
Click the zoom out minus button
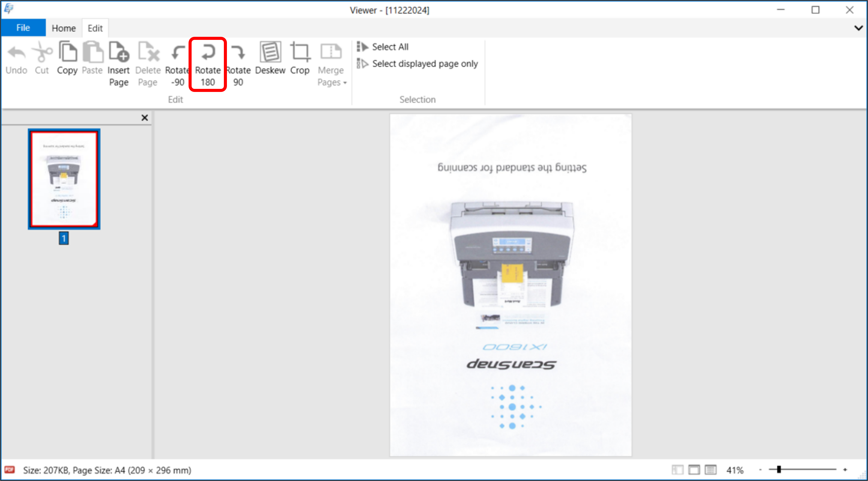coord(761,469)
